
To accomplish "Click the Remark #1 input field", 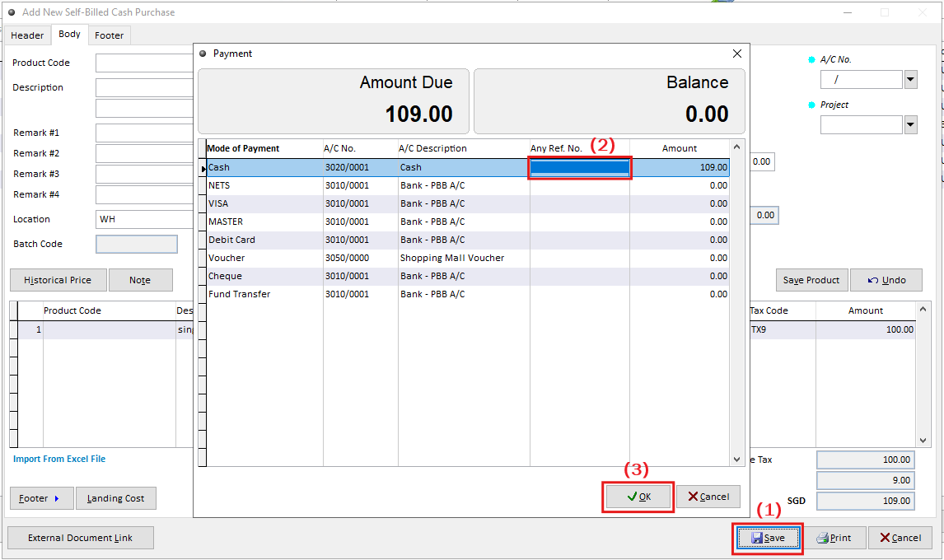I will click(x=144, y=133).
